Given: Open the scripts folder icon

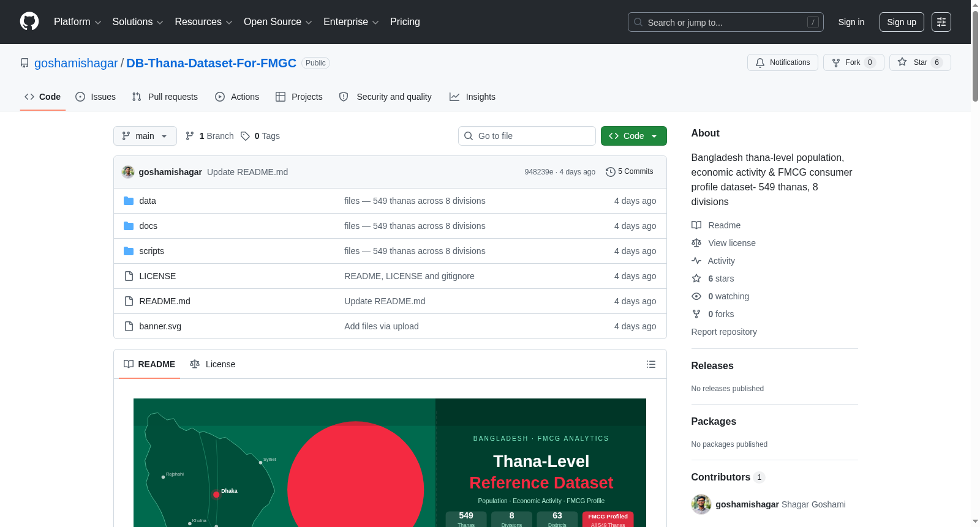Looking at the screenshot, I should click(x=129, y=251).
